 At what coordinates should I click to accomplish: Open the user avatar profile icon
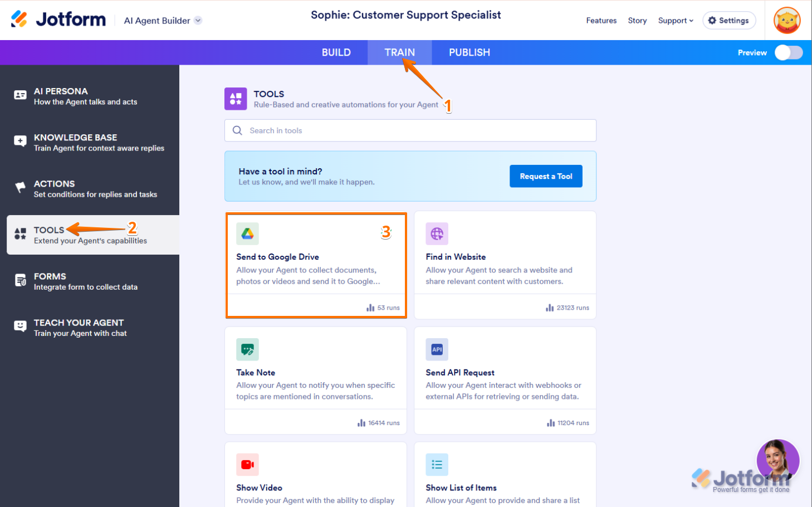786,21
